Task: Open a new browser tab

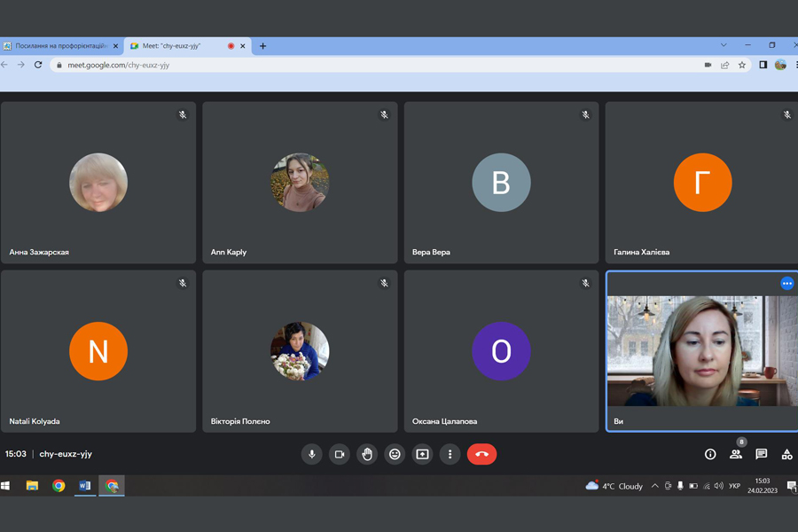Action: pos(262,46)
